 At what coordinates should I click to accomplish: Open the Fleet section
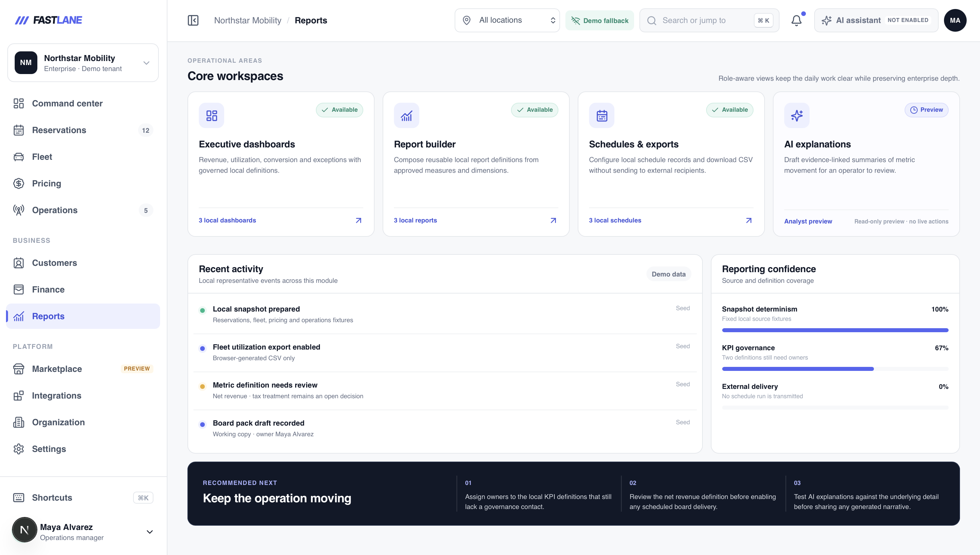point(83,157)
